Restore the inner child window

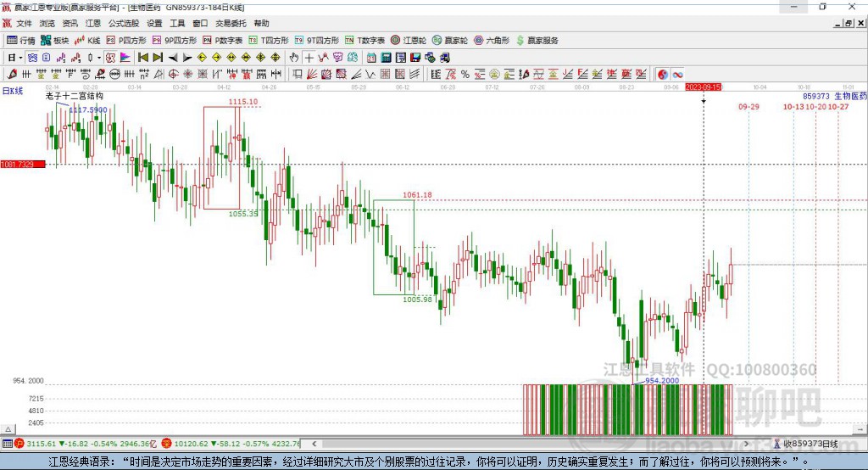(849, 23)
